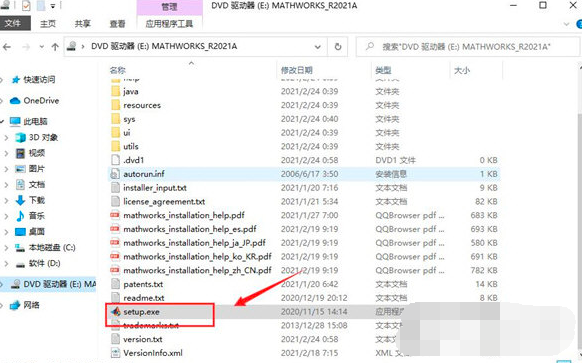Open the java folder icon
The height and width of the screenshot is (363, 582).
(116, 91)
